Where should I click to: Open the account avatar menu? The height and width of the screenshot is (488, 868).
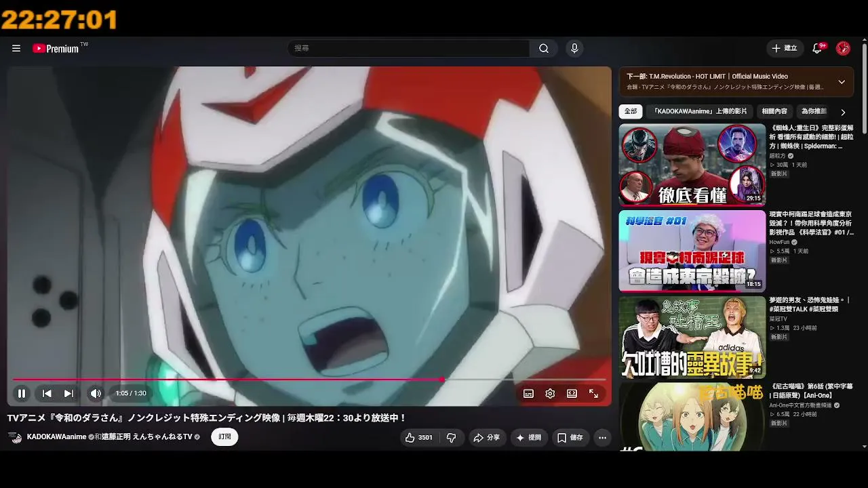pos(844,48)
